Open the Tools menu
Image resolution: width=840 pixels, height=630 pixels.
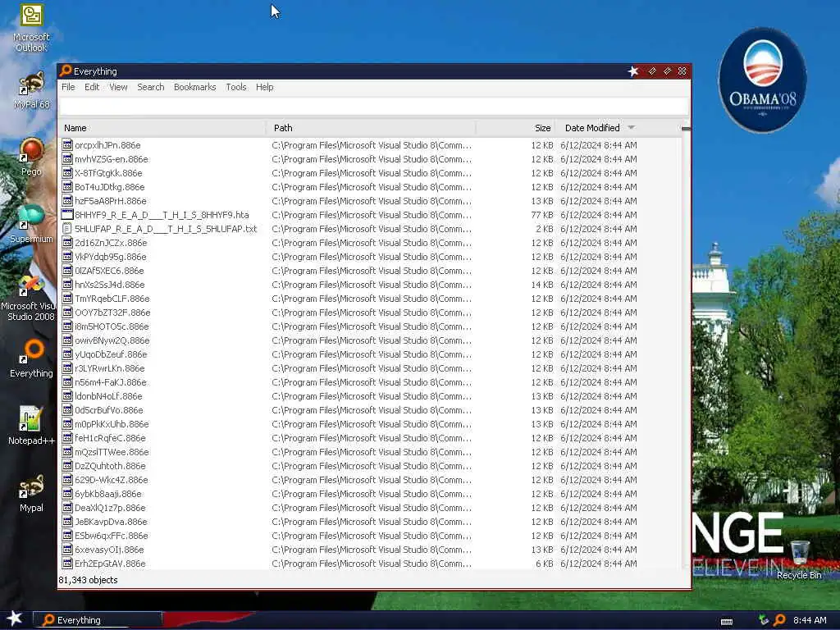point(235,87)
